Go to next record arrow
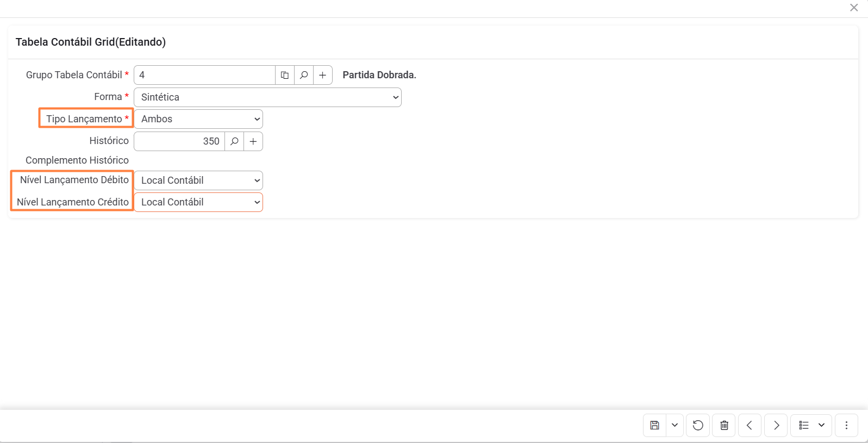The image size is (868, 443). pos(776,425)
